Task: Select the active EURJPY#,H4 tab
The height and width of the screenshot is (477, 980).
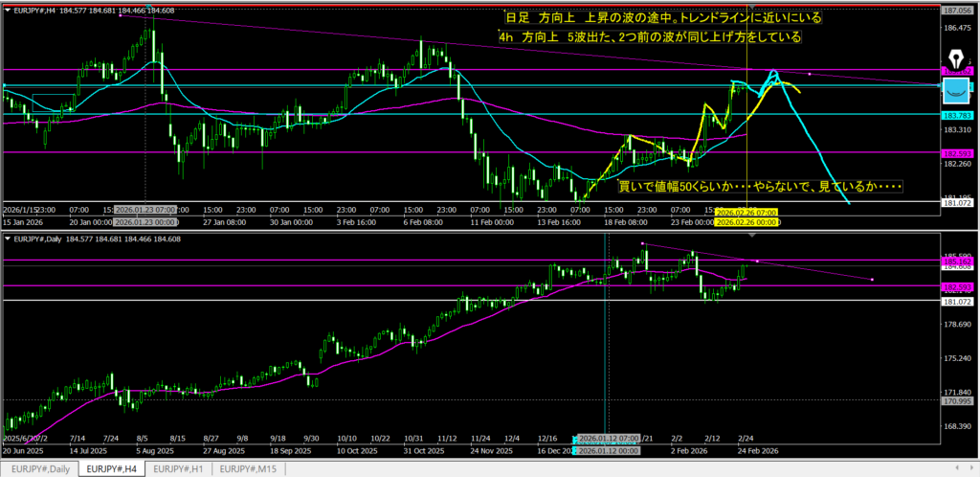Action: click(x=111, y=468)
